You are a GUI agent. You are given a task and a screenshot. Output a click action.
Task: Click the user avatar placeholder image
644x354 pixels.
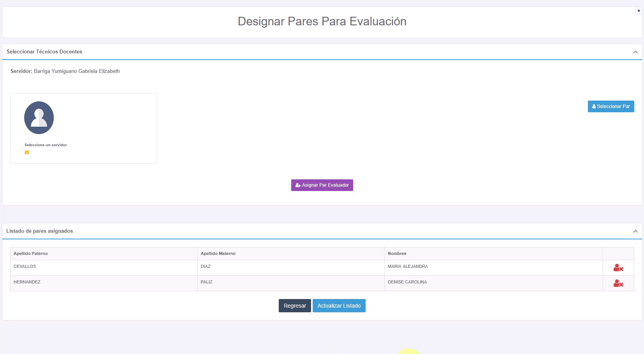click(39, 118)
